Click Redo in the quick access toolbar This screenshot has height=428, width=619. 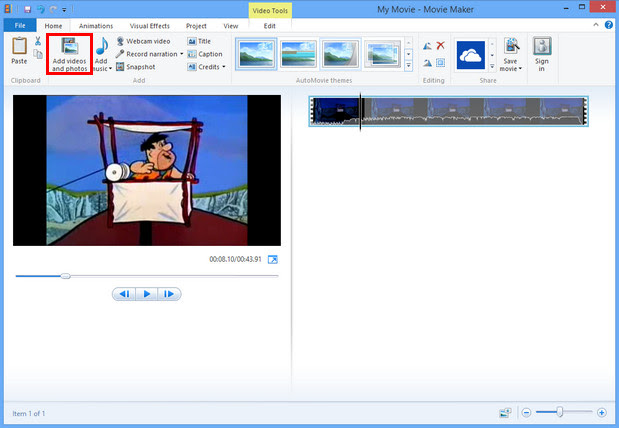(53, 9)
